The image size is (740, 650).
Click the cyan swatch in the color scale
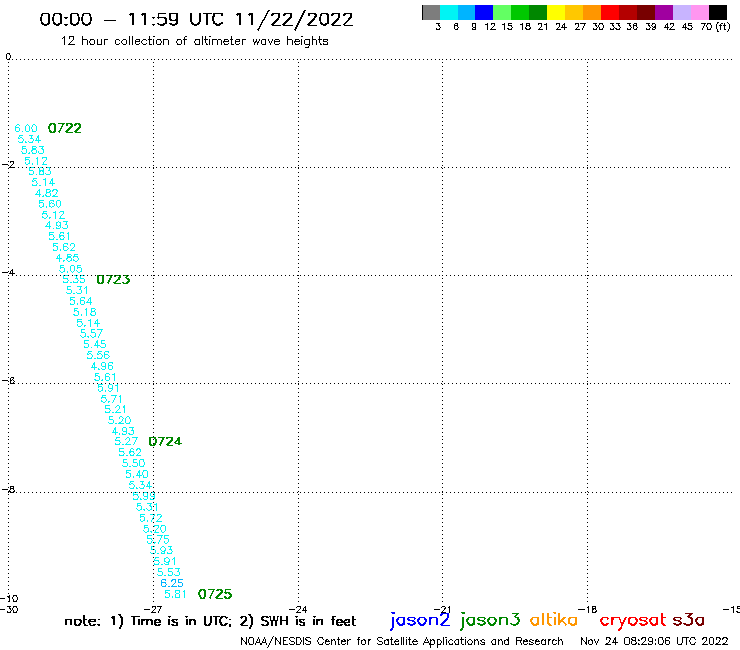pos(449,12)
